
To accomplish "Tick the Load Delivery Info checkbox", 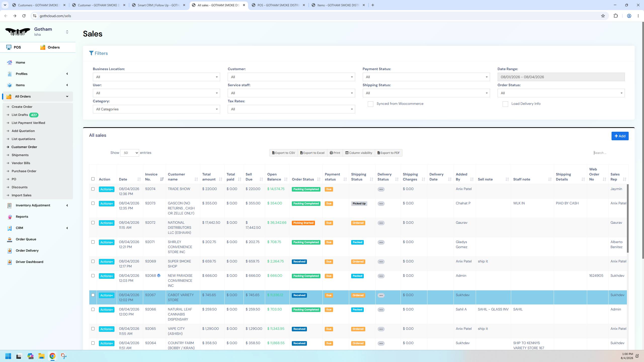I will pyautogui.click(x=505, y=104).
